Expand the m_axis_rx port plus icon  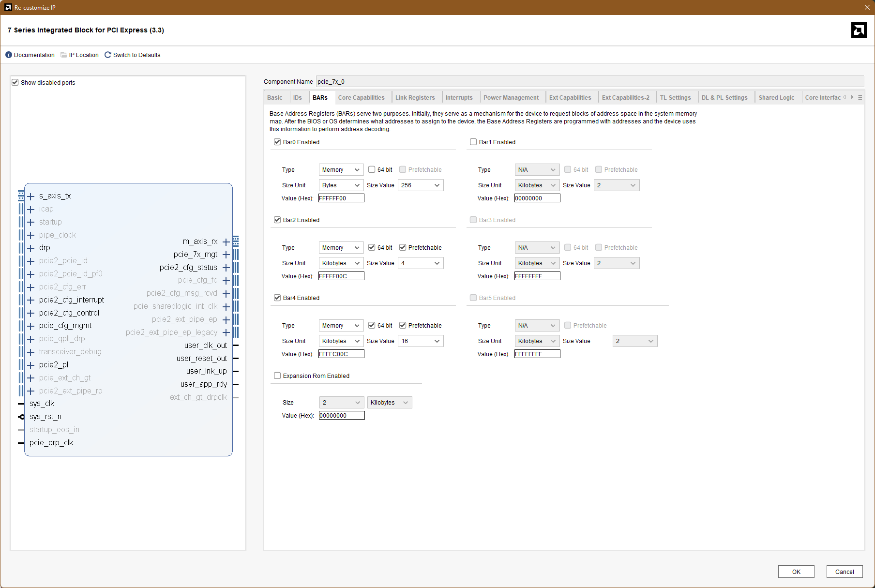click(x=226, y=241)
